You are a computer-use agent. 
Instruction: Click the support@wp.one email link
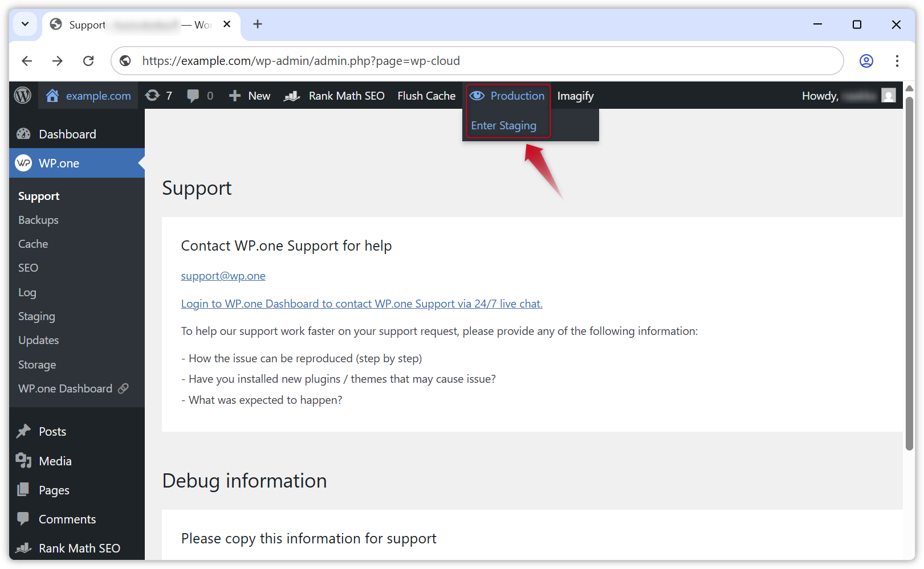(x=223, y=276)
